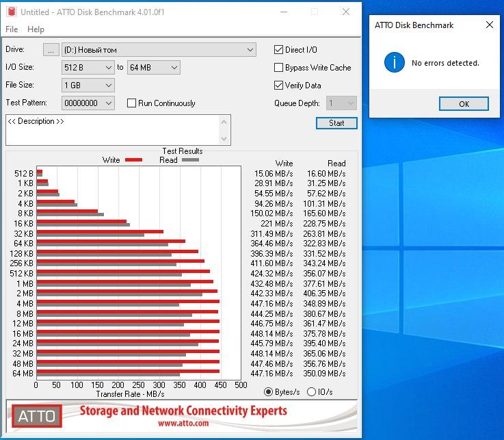Select the Bytes/s radio button
The height and width of the screenshot is (440, 504).
coord(268,391)
